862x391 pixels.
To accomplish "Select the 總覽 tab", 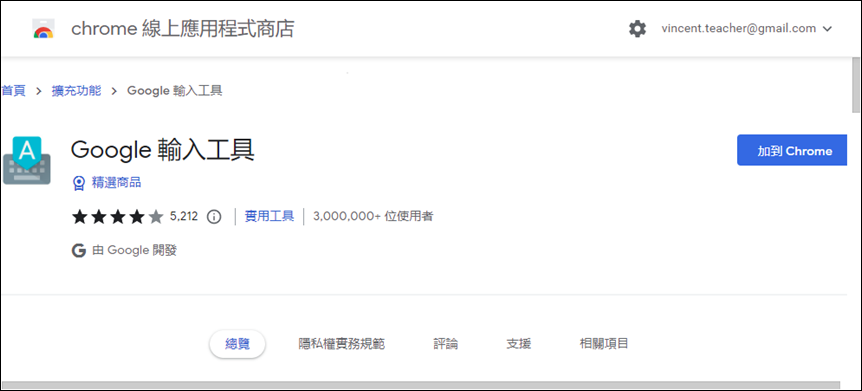I will pyautogui.click(x=237, y=344).
